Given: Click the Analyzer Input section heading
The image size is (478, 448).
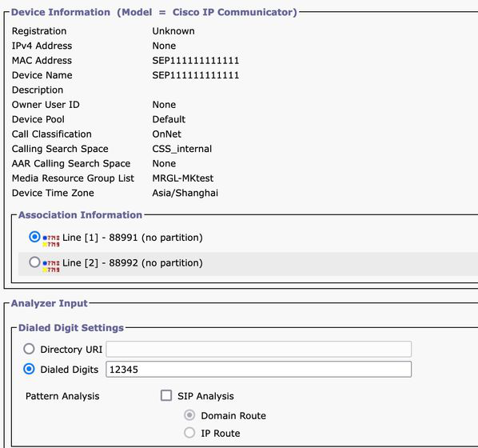Looking at the screenshot, I should click(x=50, y=303).
